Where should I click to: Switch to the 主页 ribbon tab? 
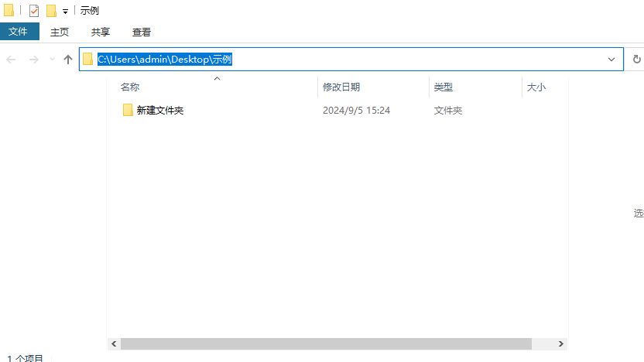[x=60, y=32]
